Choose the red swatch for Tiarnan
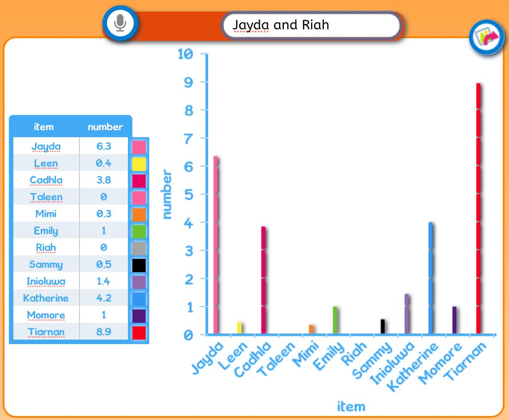 click(x=139, y=333)
